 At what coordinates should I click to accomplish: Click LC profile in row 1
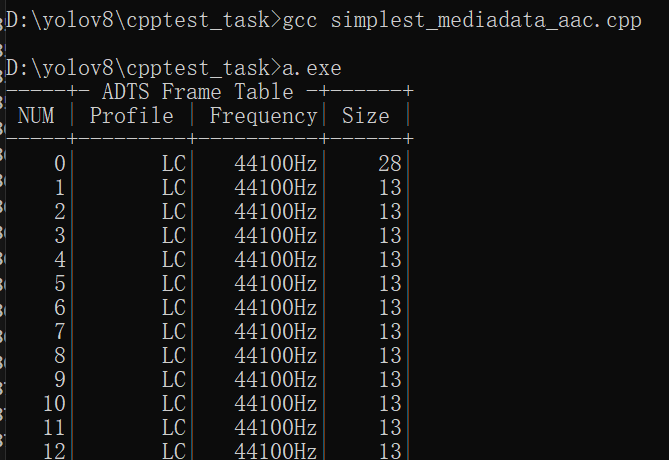coord(174,188)
